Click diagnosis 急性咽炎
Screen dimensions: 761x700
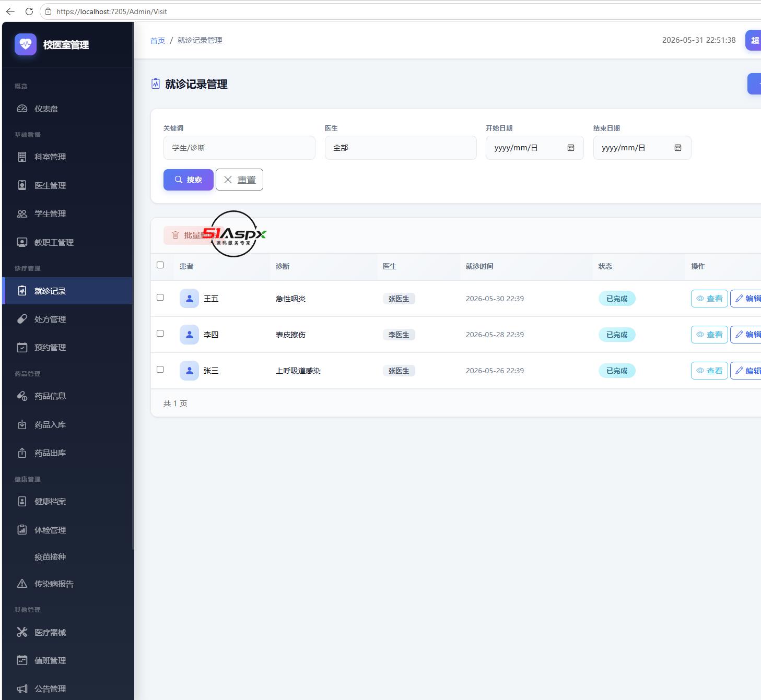[x=290, y=299]
